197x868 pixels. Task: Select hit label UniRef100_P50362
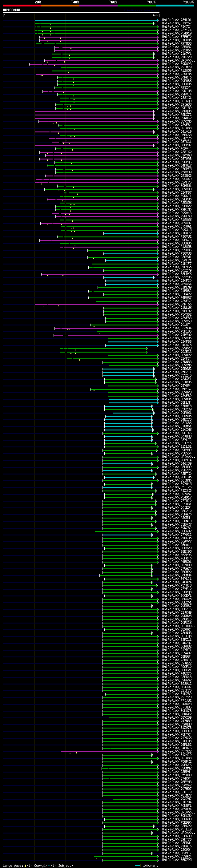point(176,314)
